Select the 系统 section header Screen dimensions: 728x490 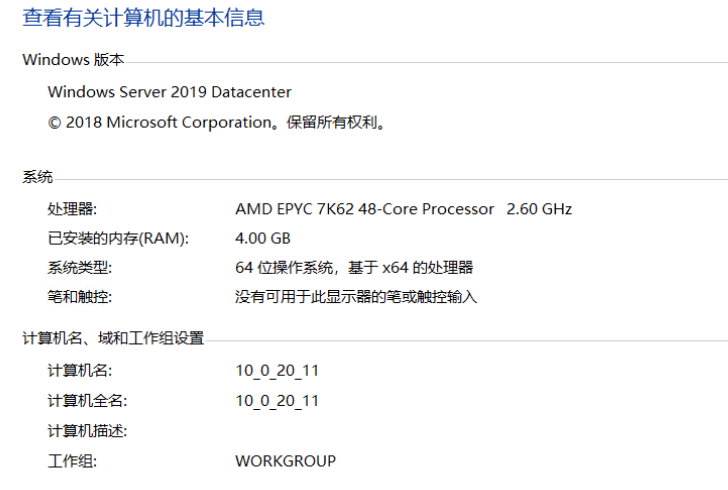37,177
